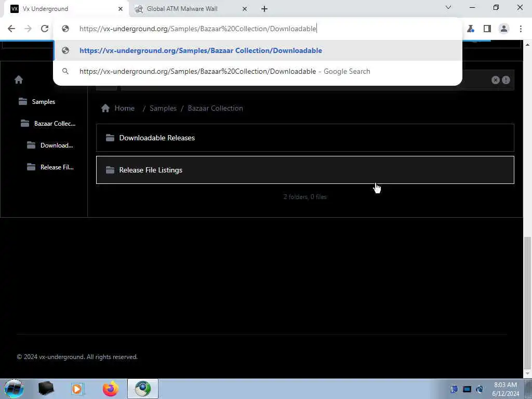Screen dimensions: 532x399
Task: Close the Global ATM Malware Wall tab
Action: [x=245, y=9]
